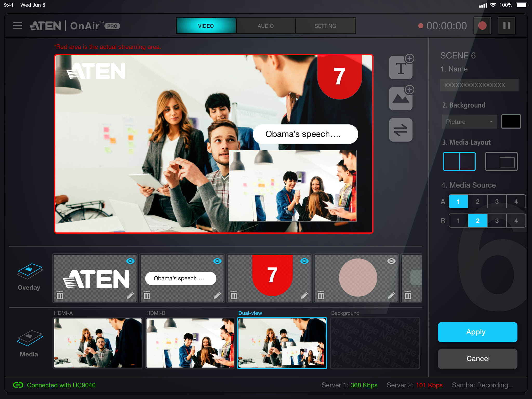
Task: Click the black background color swatch
Action: (511, 122)
